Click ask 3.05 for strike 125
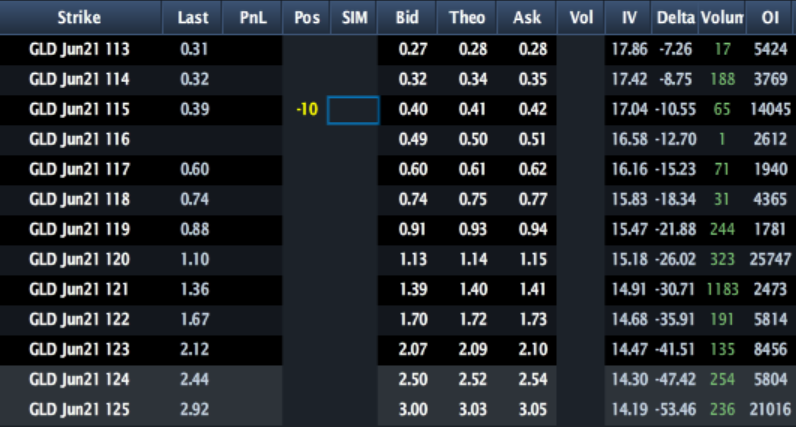The image size is (796, 427). pos(533,409)
